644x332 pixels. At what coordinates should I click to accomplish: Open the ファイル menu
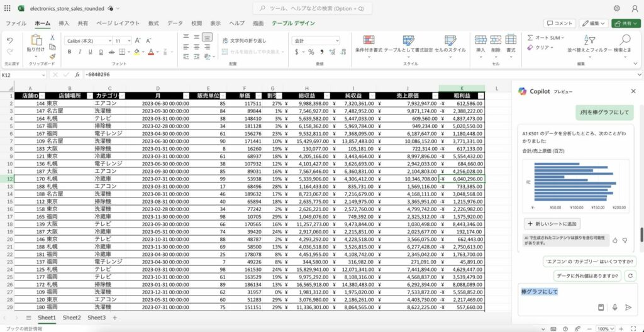point(16,23)
